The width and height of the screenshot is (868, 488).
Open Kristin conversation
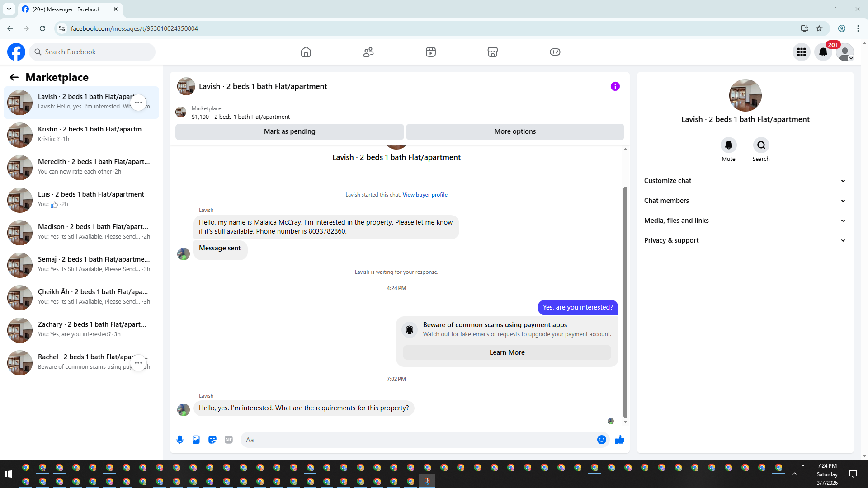[81, 135]
